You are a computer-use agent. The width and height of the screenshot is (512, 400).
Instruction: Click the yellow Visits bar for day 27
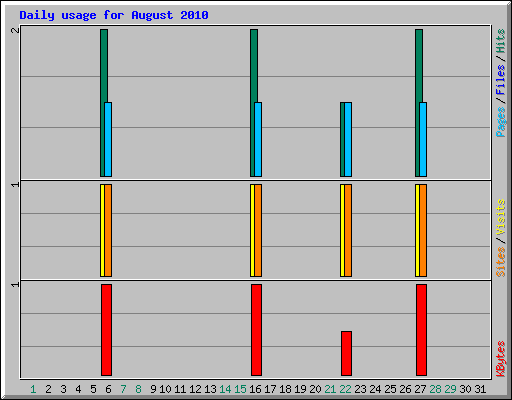[x=417, y=230]
